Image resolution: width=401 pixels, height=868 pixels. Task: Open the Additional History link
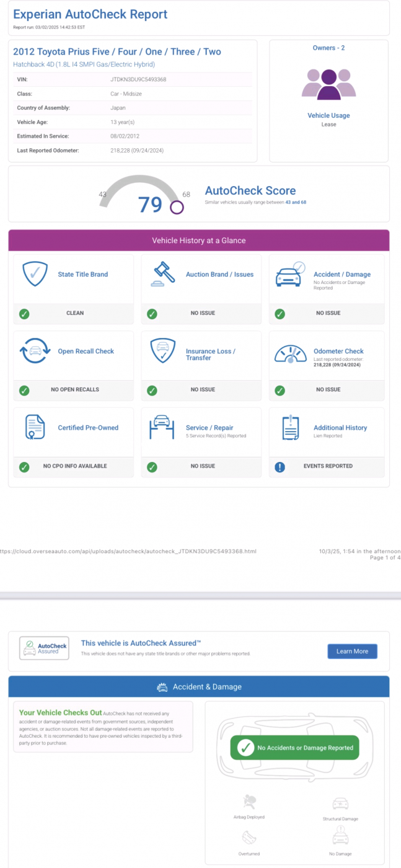click(x=340, y=428)
